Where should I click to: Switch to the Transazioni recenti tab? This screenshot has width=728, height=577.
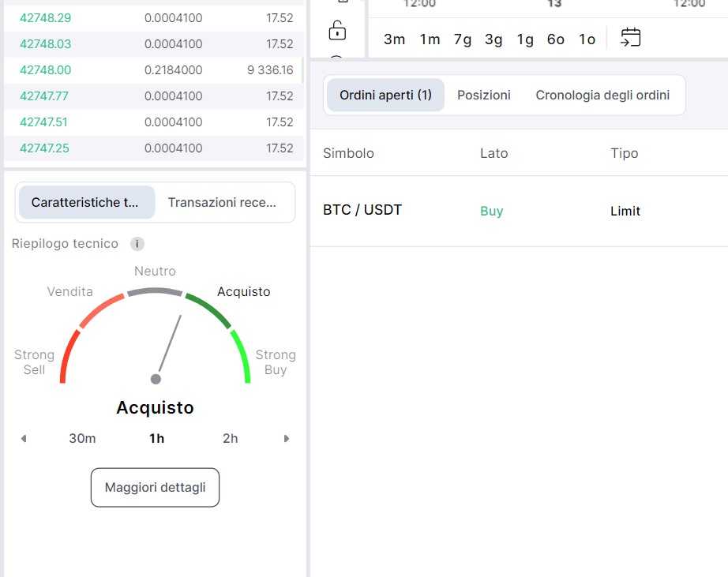(x=223, y=202)
